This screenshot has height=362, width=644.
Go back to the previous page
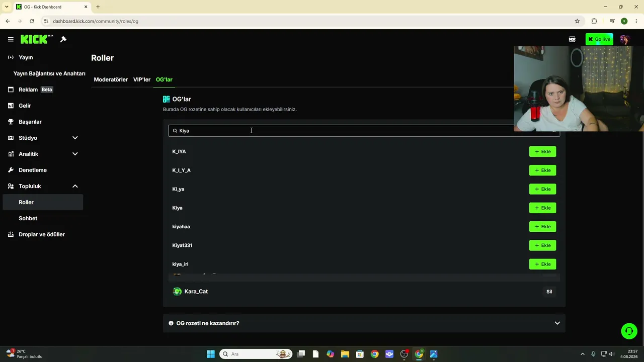pos(8,21)
